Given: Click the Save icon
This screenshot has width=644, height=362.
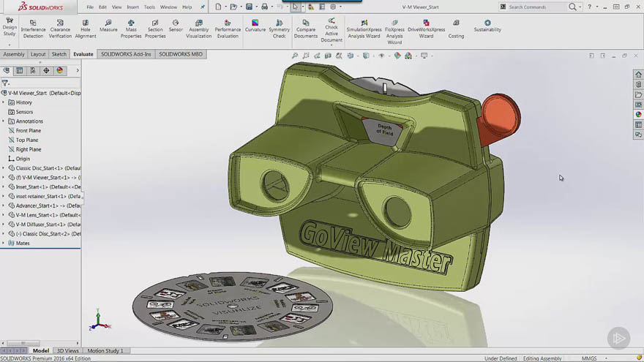Looking at the screenshot, I should point(249,7).
